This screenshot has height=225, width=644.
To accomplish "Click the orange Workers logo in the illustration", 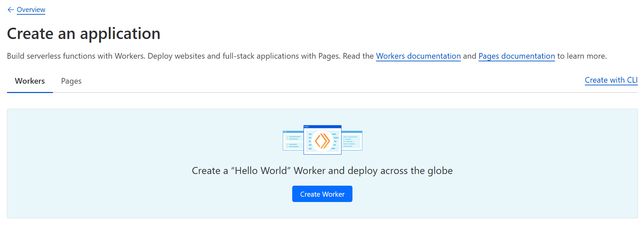I will (322, 141).
